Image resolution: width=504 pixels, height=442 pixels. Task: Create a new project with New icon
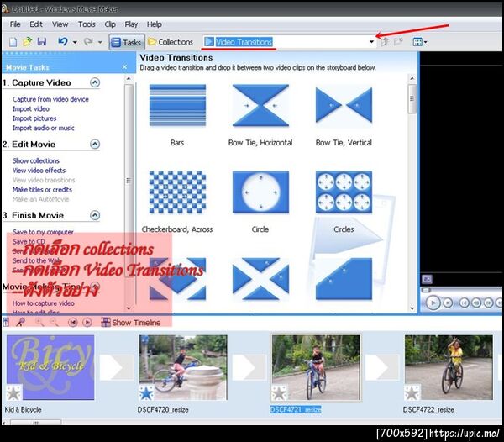(x=13, y=42)
